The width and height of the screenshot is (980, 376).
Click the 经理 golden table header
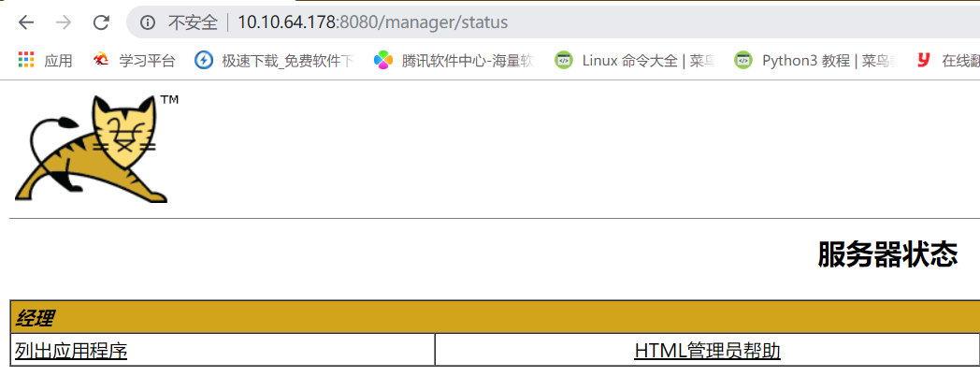pyautogui.click(x=495, y=317)
